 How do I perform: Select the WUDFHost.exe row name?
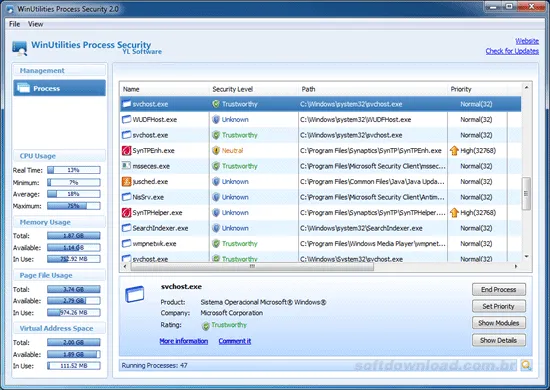155,120
